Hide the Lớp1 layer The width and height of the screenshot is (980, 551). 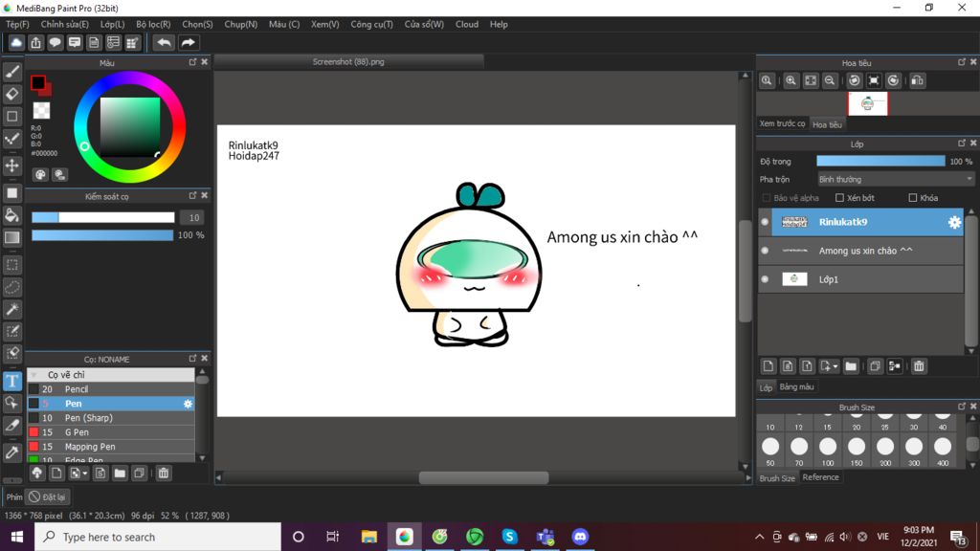765,279
